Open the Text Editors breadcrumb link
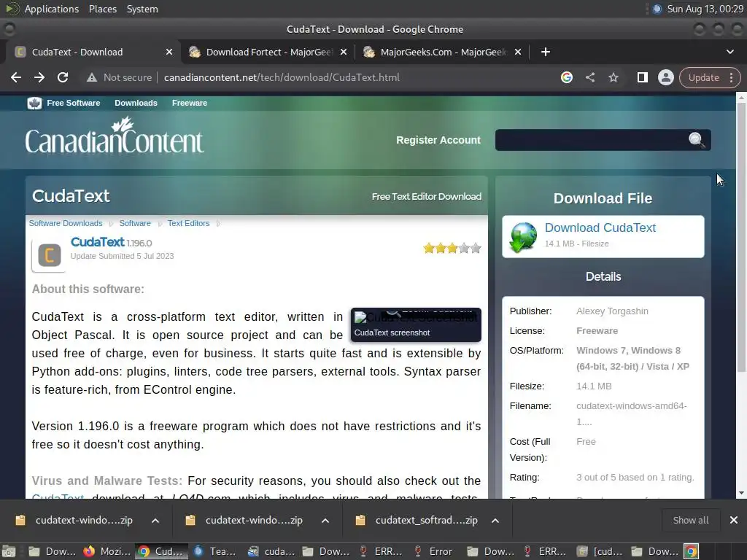The image size is (747, 560). 189,223
